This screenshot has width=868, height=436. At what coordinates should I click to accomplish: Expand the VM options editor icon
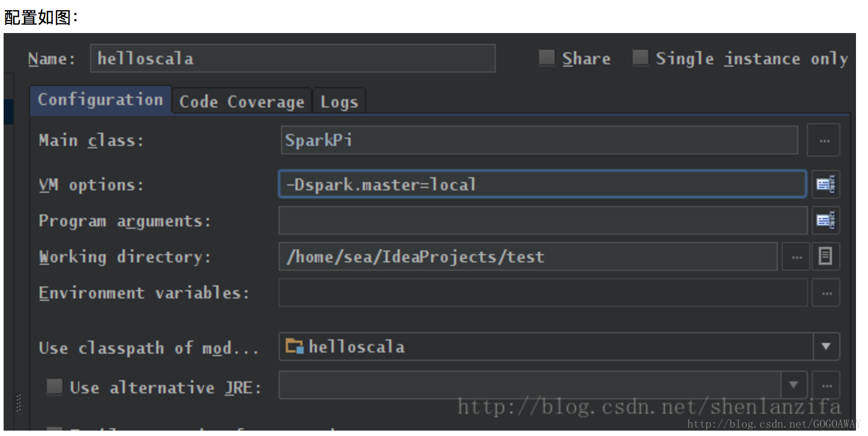tap(826, 184)
